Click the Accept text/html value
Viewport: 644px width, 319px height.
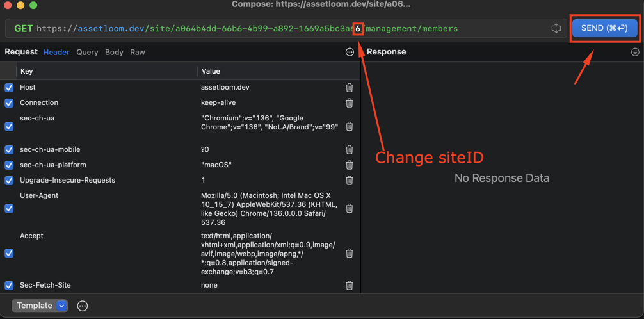pos(268,254)
